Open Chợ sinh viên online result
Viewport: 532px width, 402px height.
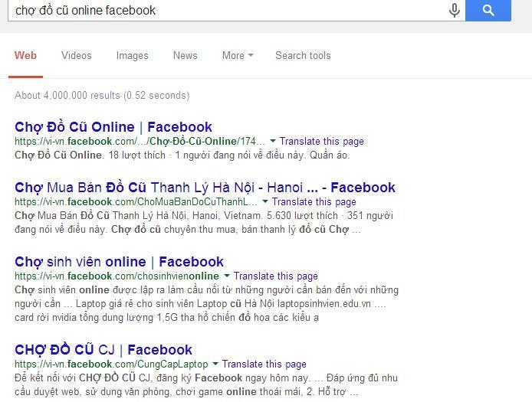[119, 262]
